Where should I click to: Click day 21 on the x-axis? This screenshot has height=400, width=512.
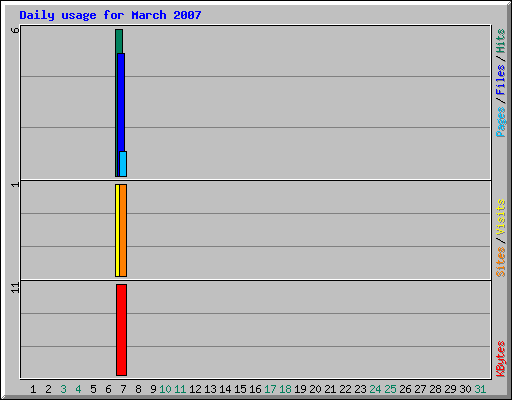pyautogui.click(x=330, y=389)
